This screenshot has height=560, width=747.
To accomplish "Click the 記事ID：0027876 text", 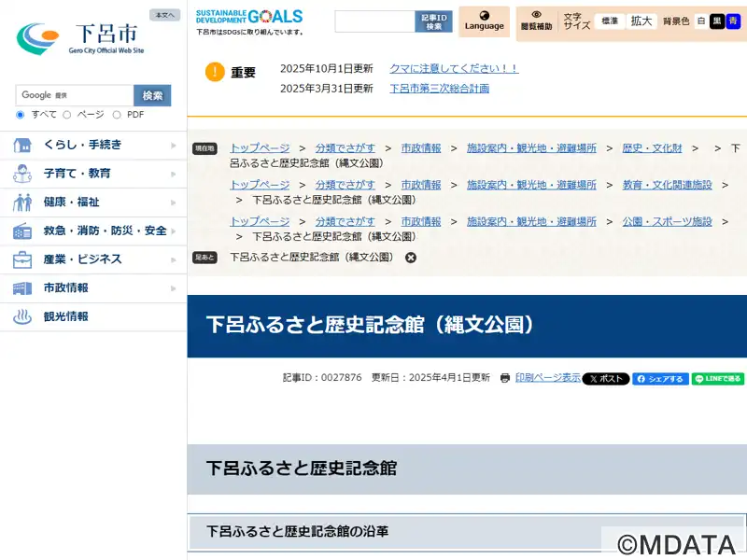I will pyautogui.click(x=322, y=378).
